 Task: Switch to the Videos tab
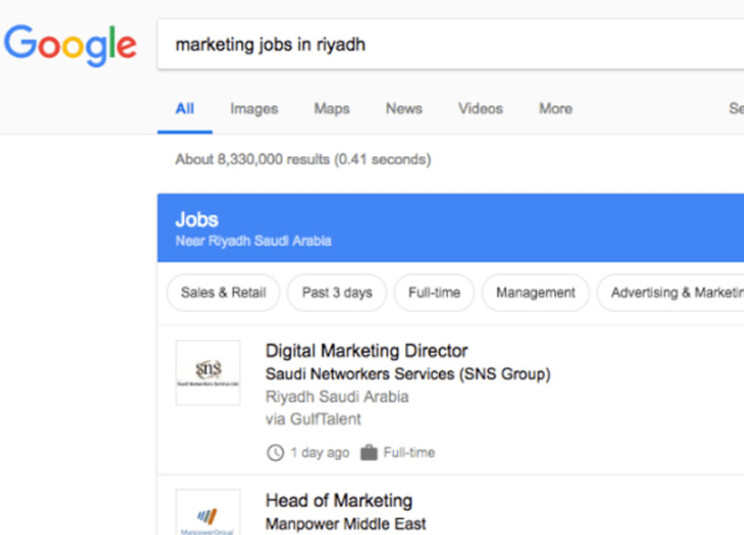(x=480, y=109)
